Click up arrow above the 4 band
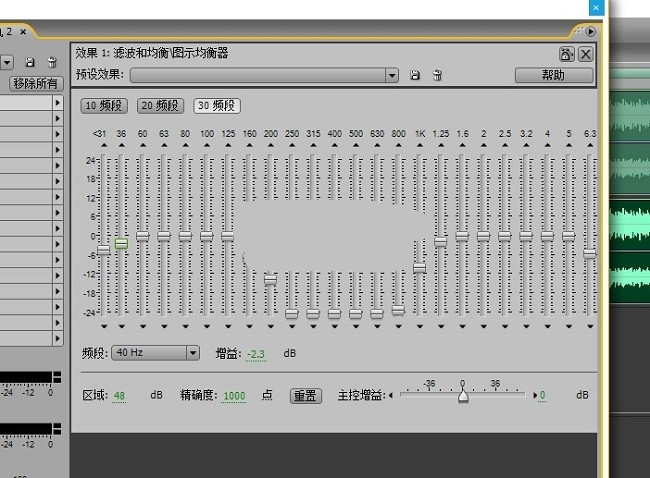Viewport: 650px width, 478px height. click(x=547, y=145)
